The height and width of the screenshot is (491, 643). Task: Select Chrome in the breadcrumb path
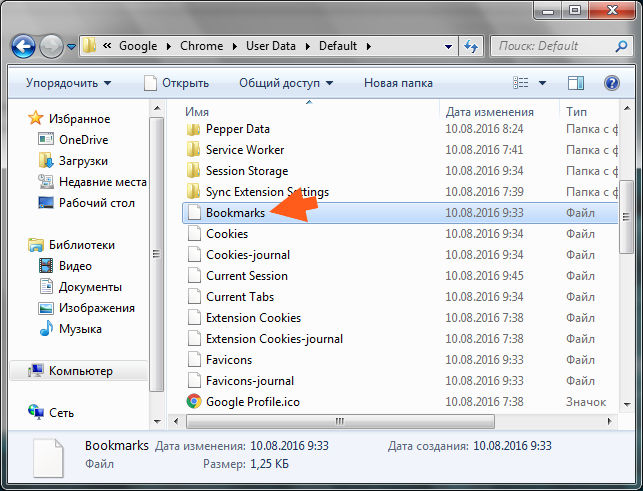pos(201,46)
